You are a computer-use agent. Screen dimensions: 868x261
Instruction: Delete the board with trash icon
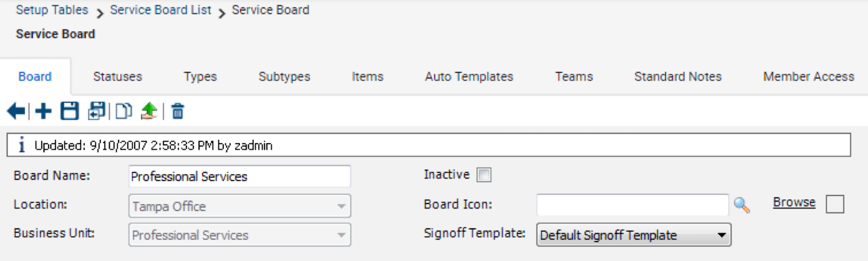178,112
